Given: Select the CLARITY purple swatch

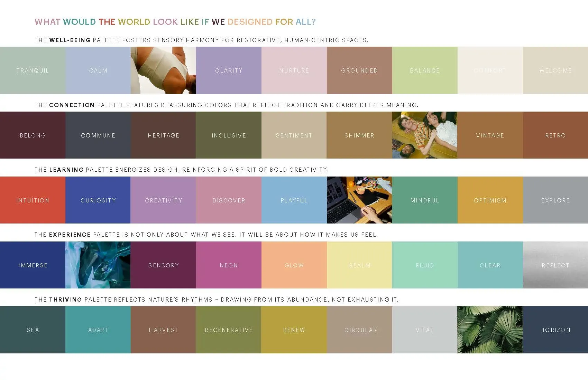Looking at the screenshot, I should (228, 70).
